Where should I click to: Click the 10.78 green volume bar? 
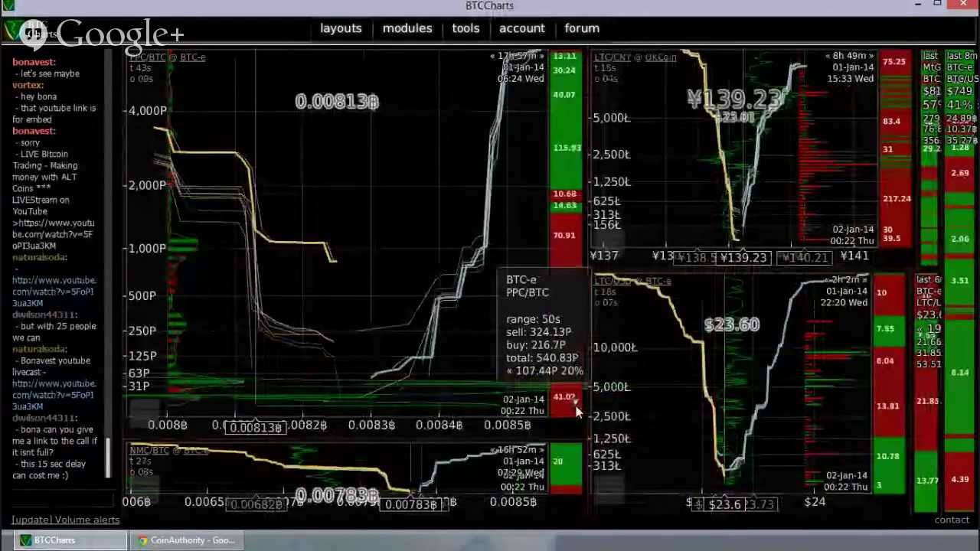[x=888, y=457]
